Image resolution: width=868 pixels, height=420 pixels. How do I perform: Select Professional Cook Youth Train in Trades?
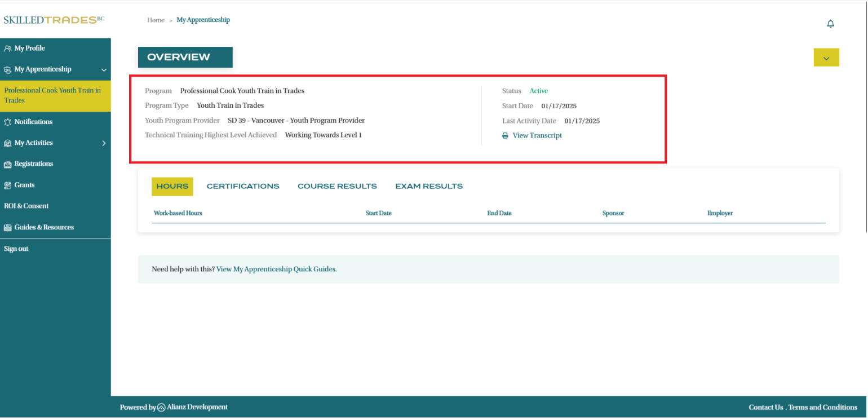click(x=52, y=95)
